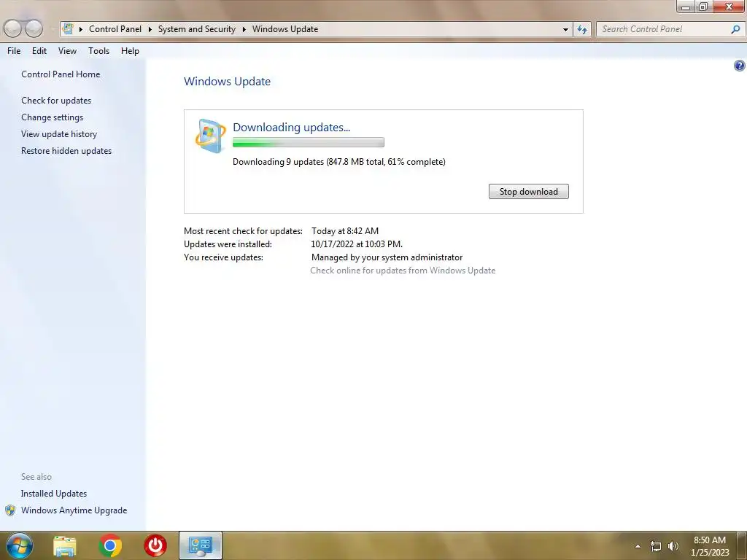The height and width of the screenshot is (560, 747).
Task: Click 'Downloading 9 updates (847.8 MB total' text
Action: pos(309,162)
